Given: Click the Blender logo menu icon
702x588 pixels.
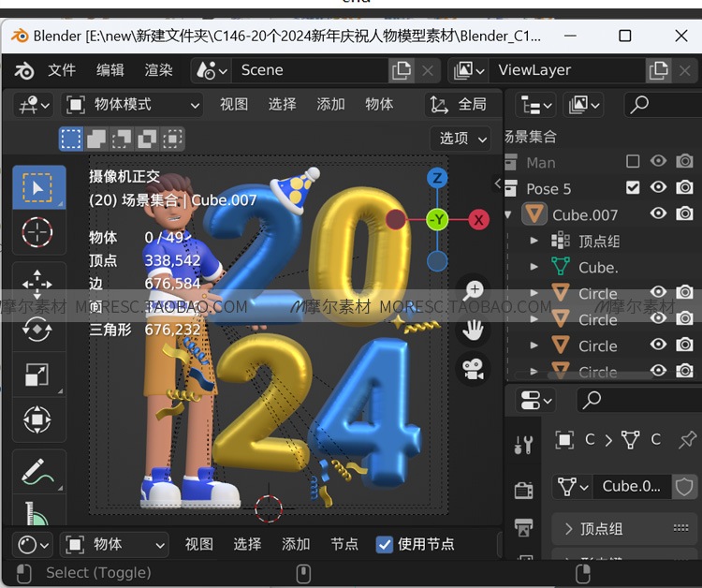Looking at the screenshot, I should pos(24,70).
